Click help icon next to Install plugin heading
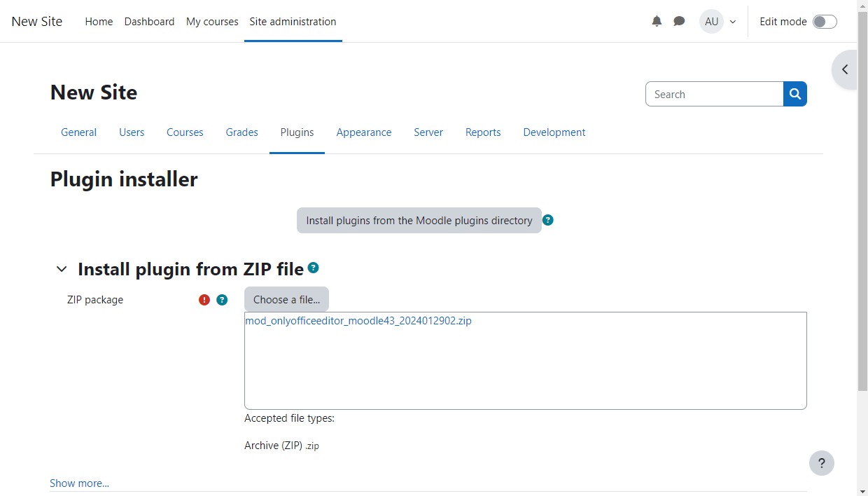The width and height of the screenshot is (868, 496). 314,268
